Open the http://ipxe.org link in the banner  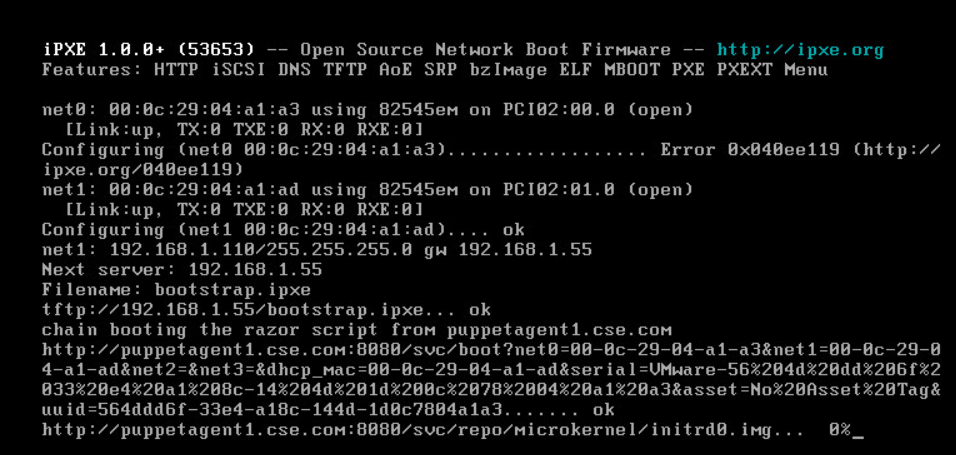point(800,51)
